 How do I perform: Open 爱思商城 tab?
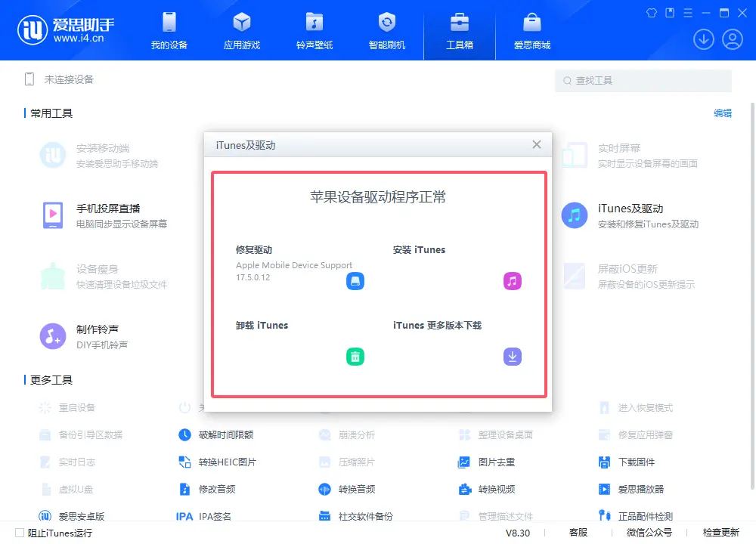click(531, 31)
